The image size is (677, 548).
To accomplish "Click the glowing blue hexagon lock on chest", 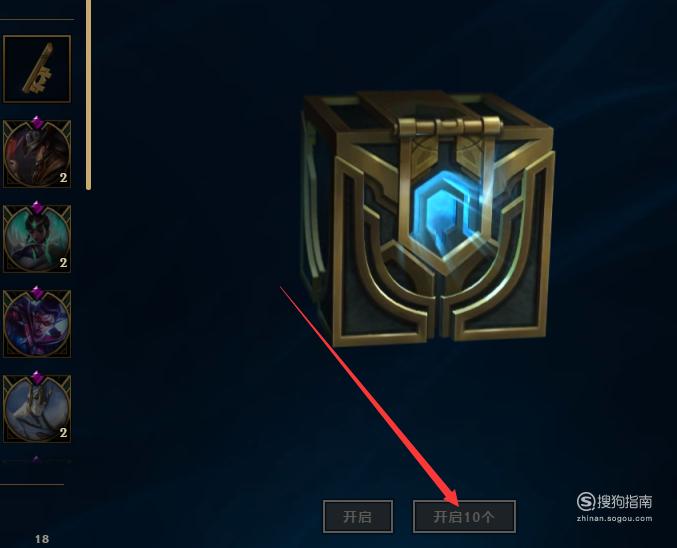I will click(442, 215).
